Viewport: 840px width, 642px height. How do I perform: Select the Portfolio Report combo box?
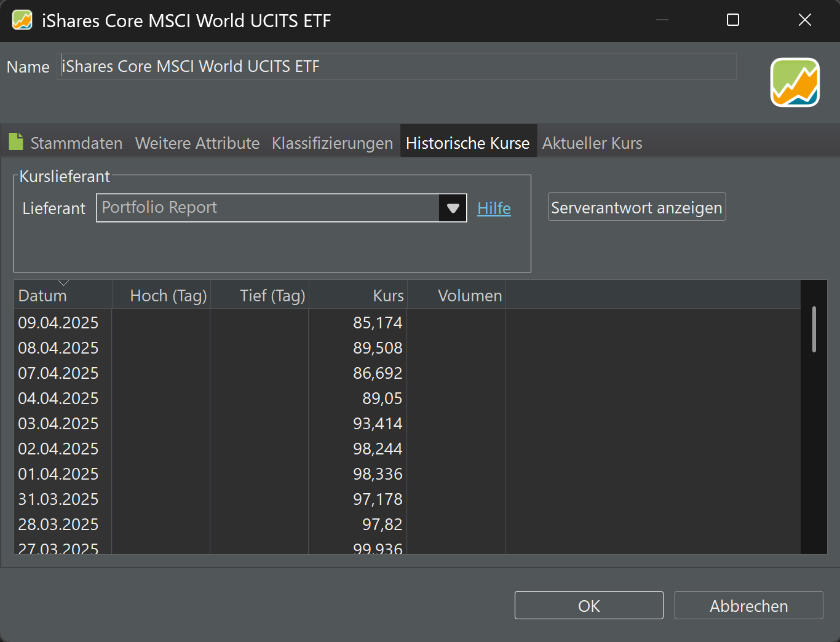(x=282, y=208)
